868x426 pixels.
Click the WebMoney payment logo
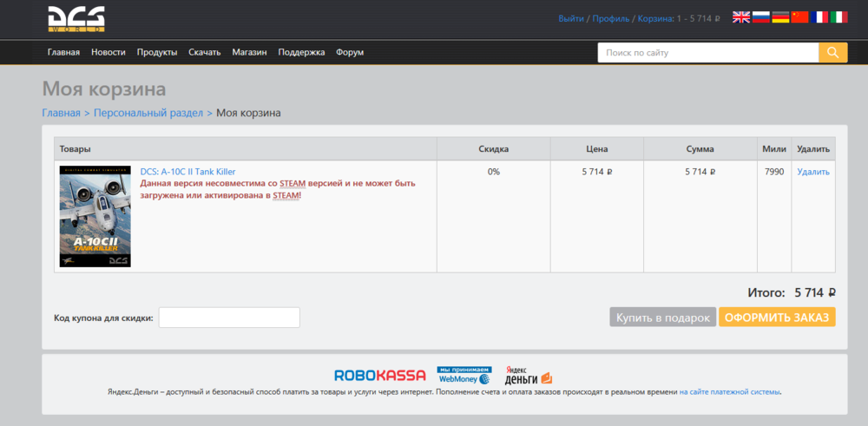tap(464, 375)
